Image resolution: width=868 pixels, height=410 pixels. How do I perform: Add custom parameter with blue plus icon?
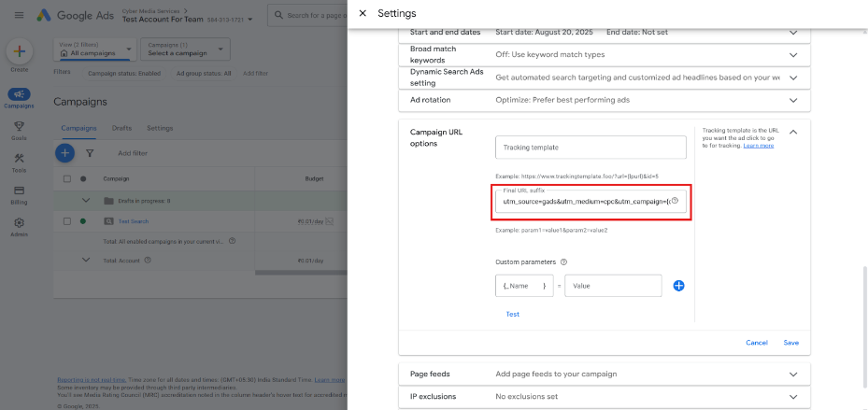[x=678, y=286]
